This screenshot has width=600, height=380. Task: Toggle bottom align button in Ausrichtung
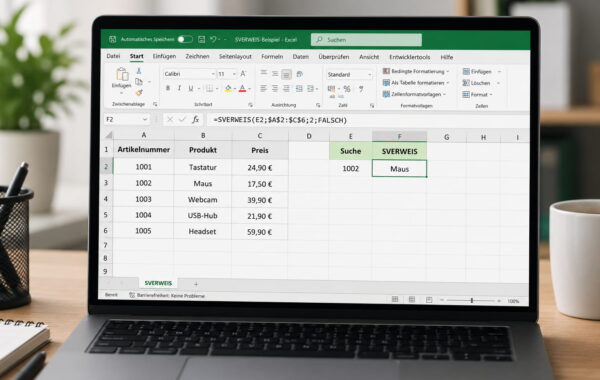[x=286, y=74]
